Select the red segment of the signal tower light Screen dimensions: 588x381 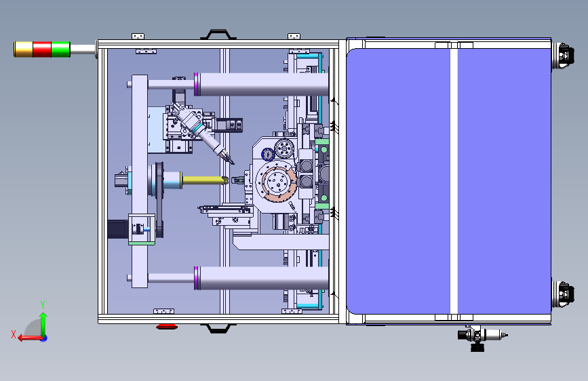click(42, 49)
